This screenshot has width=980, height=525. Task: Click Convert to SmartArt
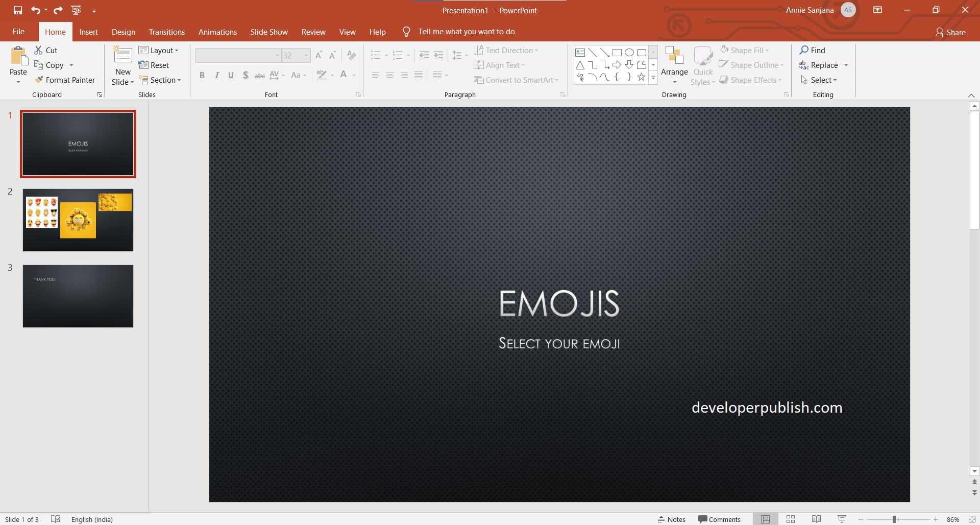[x=516, y=80]
